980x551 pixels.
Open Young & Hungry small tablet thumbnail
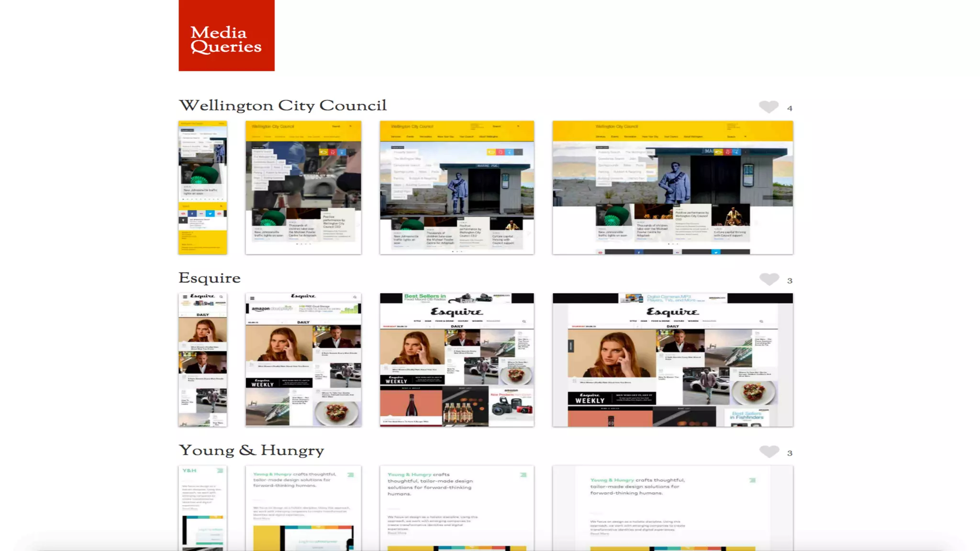tap(303, 508)
